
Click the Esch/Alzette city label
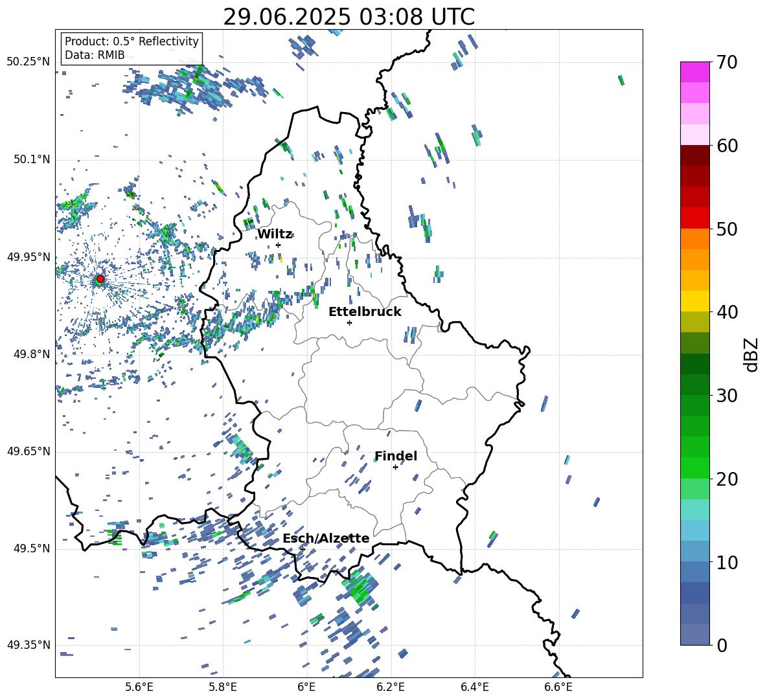coord(326,538)
